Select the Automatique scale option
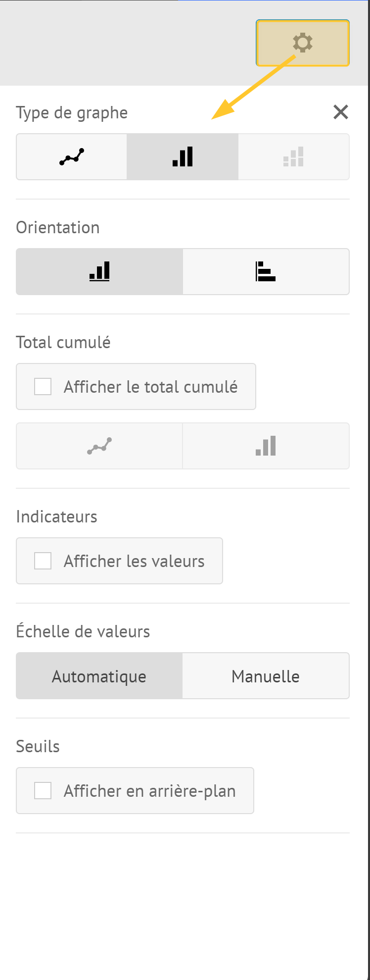Image resolution: width=370 pixels, height=980 pixels. [x=99, y=676]
